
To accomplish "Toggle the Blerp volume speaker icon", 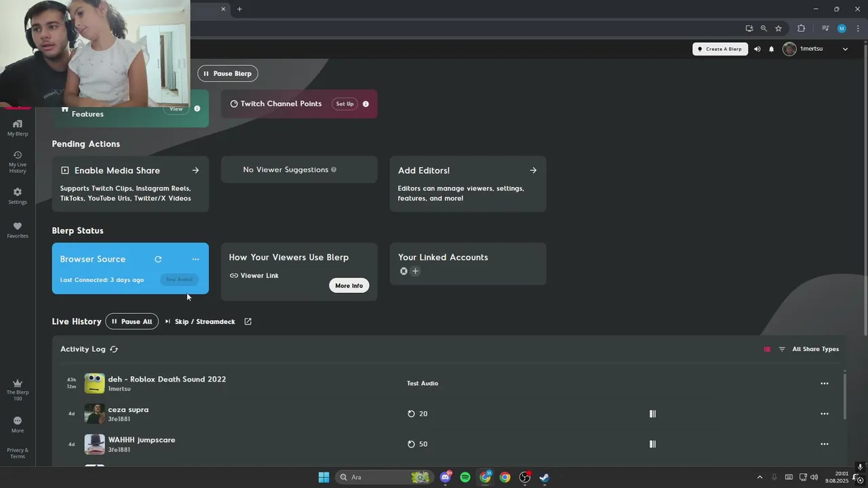I will pyautogui.click(x=757, y=49).
